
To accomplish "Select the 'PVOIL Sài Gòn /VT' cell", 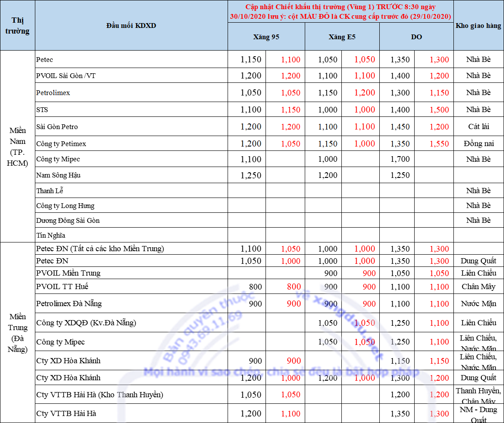I will (x=131, y=75).
